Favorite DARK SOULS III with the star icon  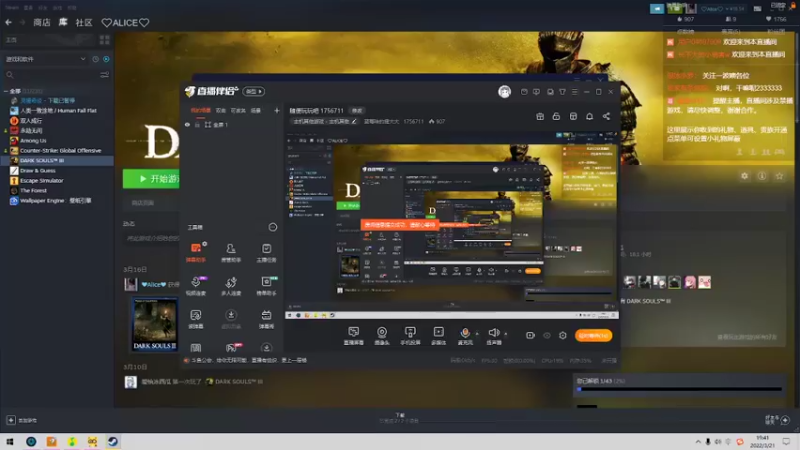[779, 176]
